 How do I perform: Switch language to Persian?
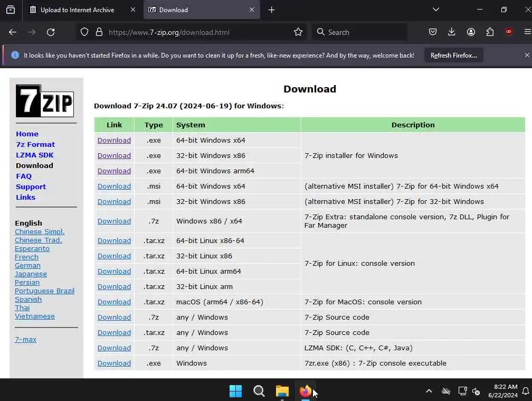tap(27, 283)
